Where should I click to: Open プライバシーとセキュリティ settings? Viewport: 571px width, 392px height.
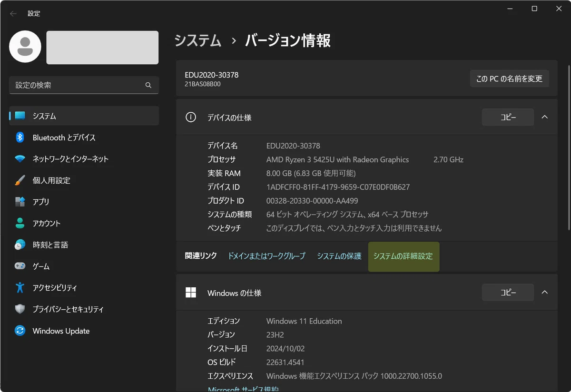(84, 309)
